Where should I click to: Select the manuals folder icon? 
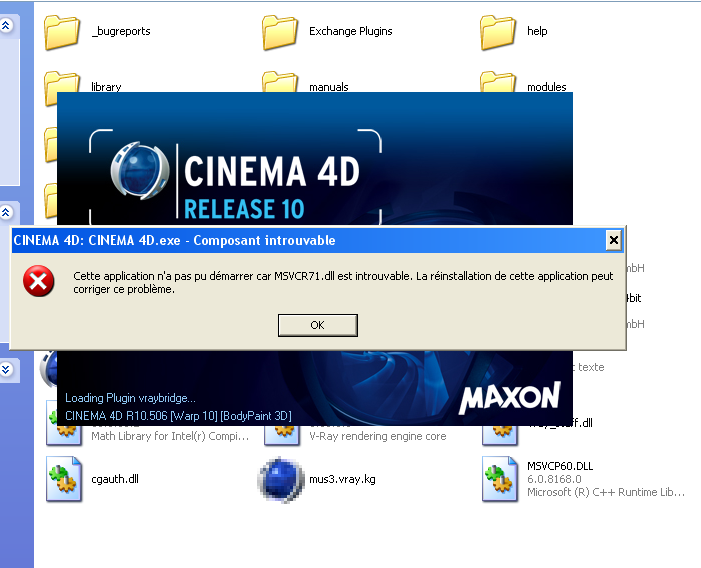pyautogui.click(x=280, y=82)
